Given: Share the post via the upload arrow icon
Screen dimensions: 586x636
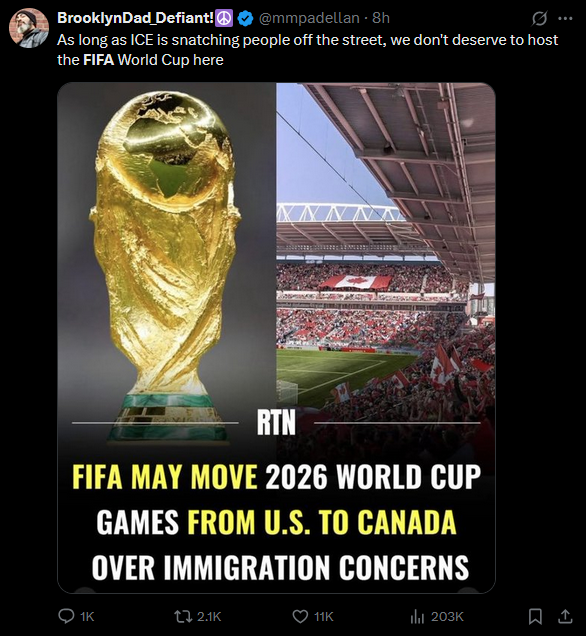Looking at the screenshot, I should tap(565, 617).
